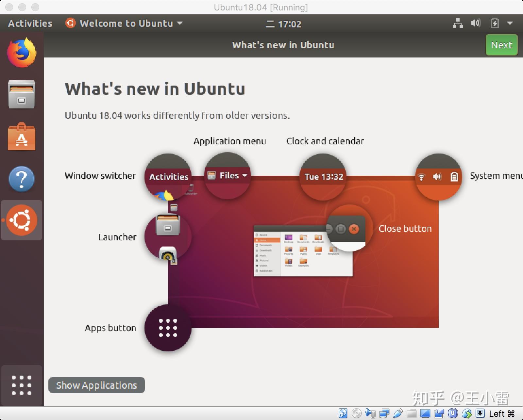Screen dimensions: 523x420
Task: Click the volume icon in top bar
Action: [476, 23]
